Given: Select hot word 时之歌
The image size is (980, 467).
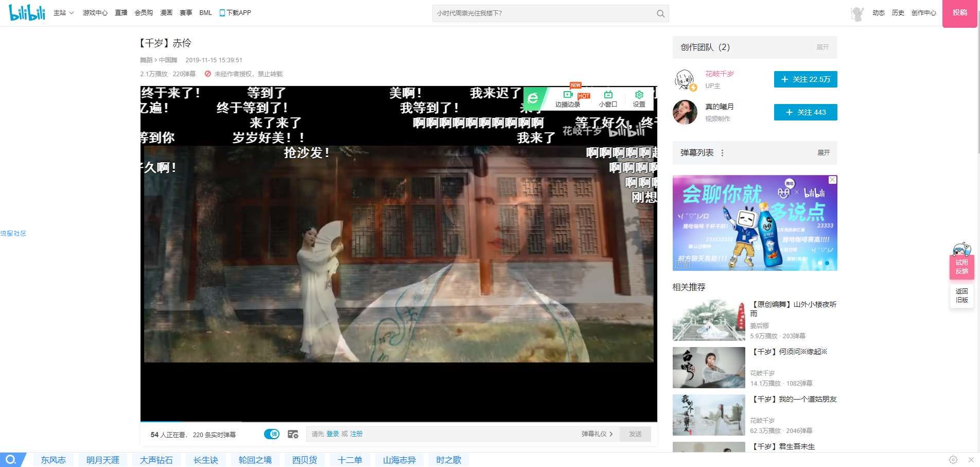Looking at the screenshot, I should pos(449,460).
